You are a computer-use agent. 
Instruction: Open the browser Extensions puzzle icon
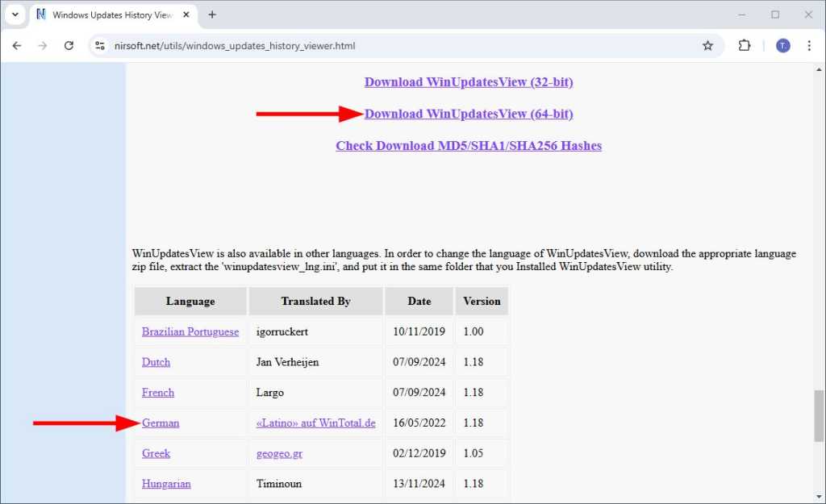[744, 45]
